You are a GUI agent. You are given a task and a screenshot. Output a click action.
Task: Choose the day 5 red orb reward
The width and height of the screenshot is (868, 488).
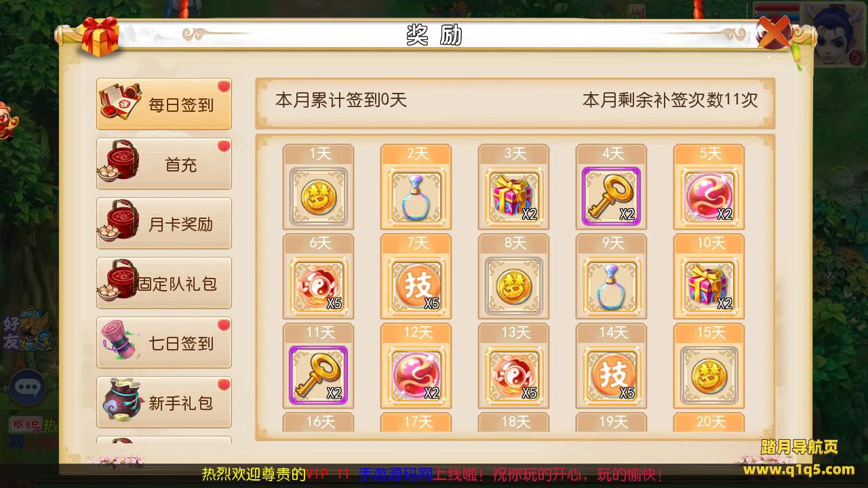coord(709,196)
